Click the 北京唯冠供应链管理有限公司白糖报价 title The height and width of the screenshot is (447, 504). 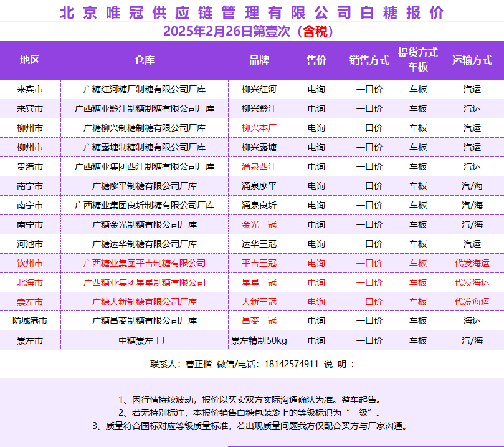coord(252,12)
